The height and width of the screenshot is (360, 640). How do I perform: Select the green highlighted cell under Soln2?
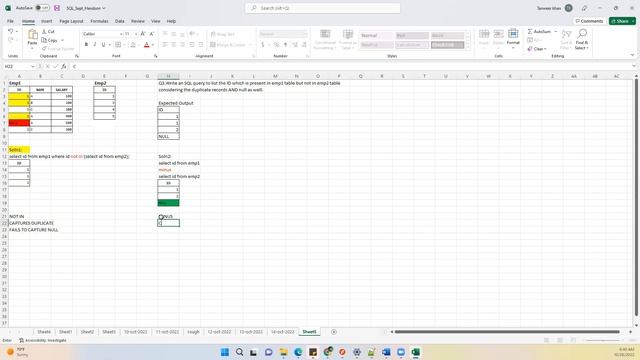pyautogui.click(x=168, y=203)
